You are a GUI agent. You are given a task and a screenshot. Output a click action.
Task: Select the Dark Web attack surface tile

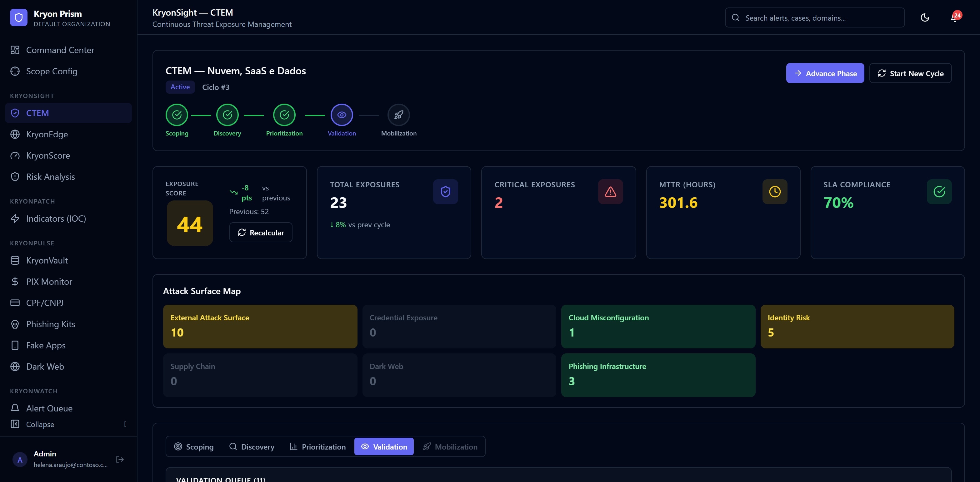459,375
